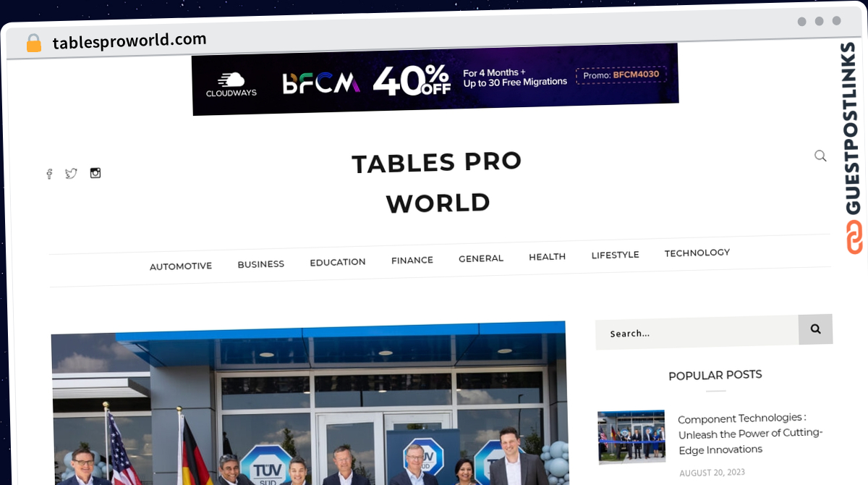This screenshot has width=868, height=485.
Task: Click the Cloudways logo in banner
Action: pyautogui.click(x=231, y=85)
